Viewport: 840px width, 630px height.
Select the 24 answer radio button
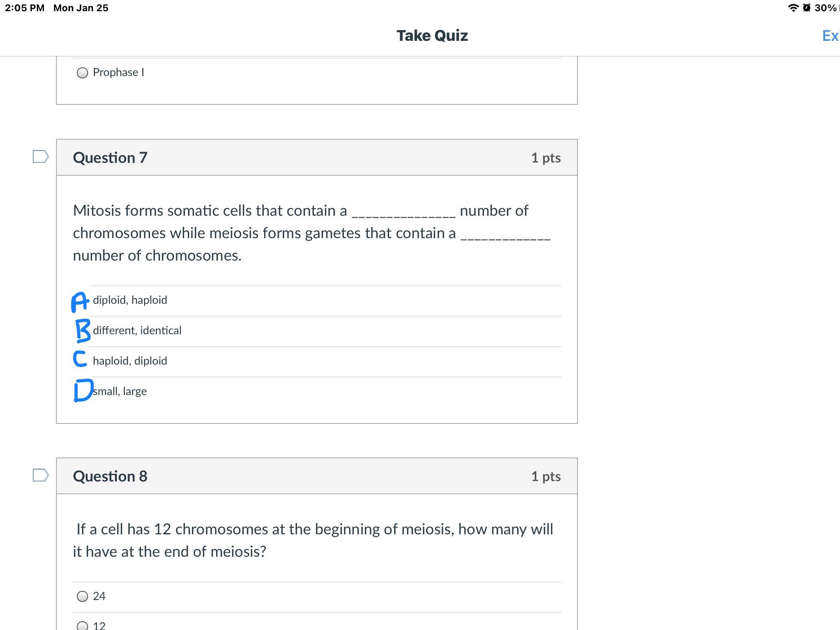82,596
